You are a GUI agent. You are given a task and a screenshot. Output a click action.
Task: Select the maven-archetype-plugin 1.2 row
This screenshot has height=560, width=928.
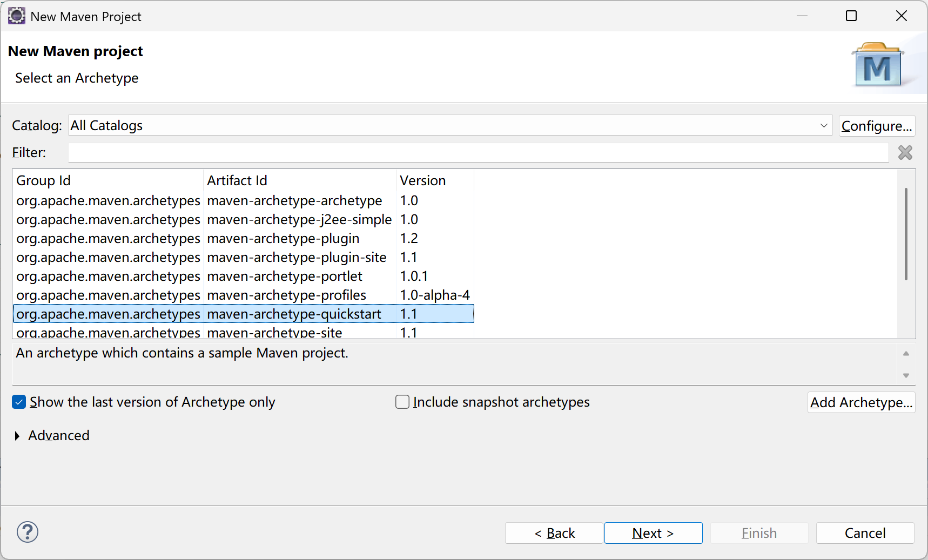coord(243,238)
